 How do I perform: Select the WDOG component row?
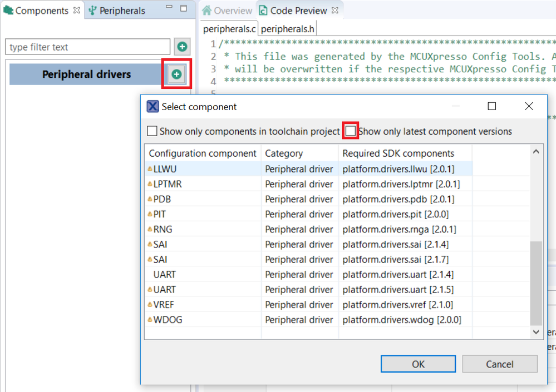[308, 320]
